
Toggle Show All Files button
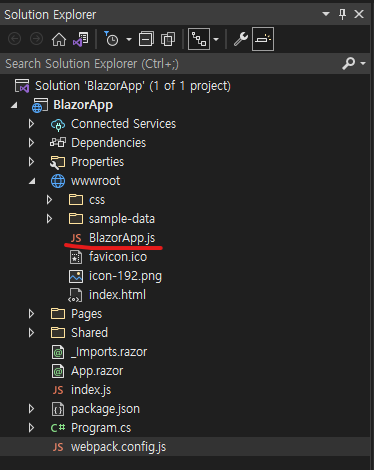[168, 39]
